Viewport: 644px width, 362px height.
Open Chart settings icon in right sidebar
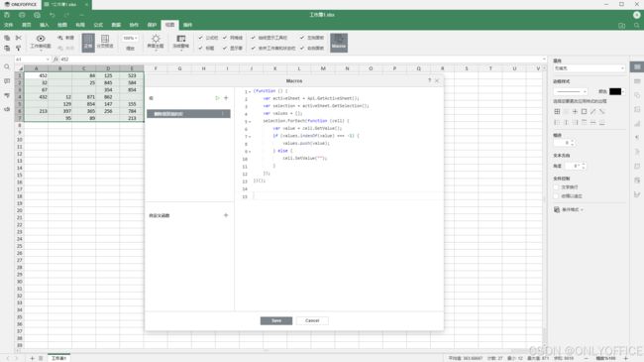(x=637, y=123)
